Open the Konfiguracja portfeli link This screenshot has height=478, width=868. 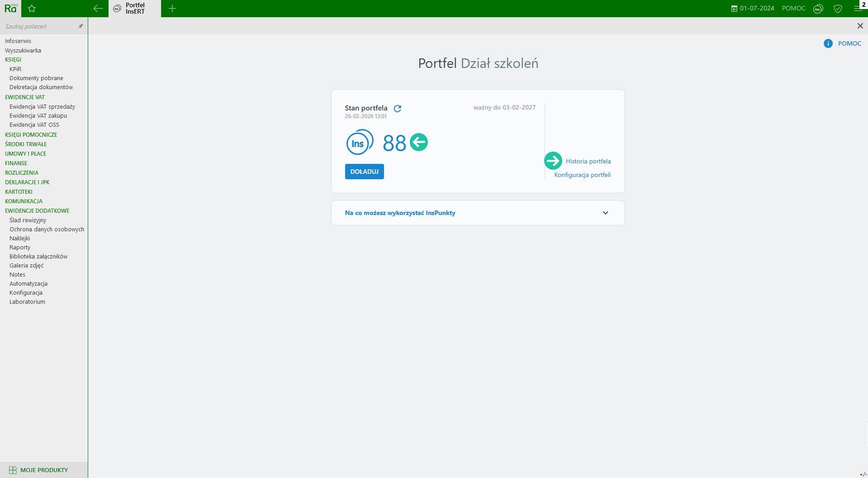pyautogui.click(x=582, y=175)
